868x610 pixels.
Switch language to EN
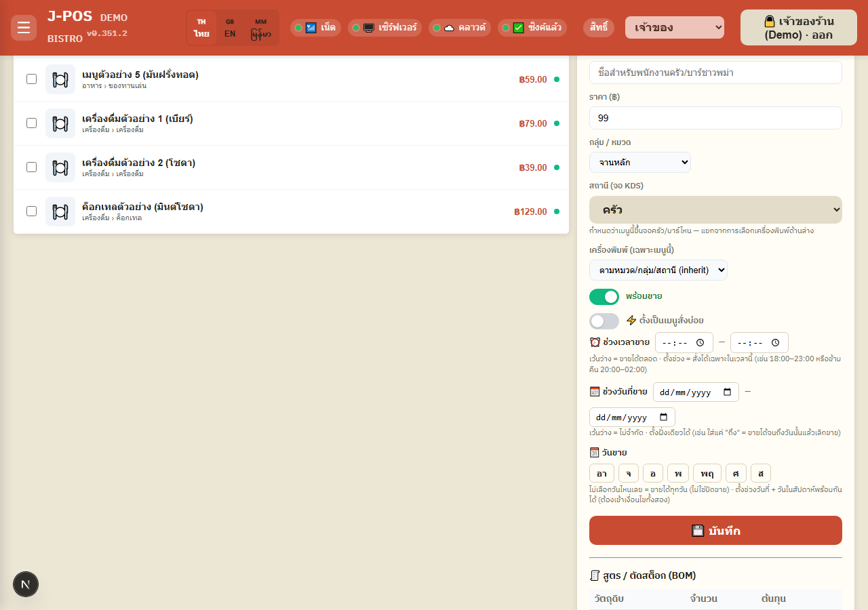230,28
